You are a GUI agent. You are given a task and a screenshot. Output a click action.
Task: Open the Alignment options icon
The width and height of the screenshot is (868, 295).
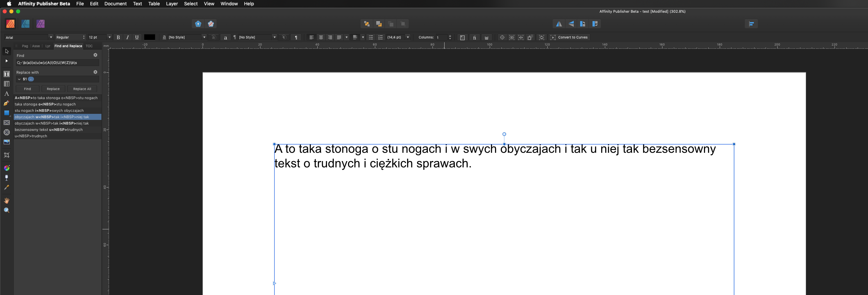(751, 23)
